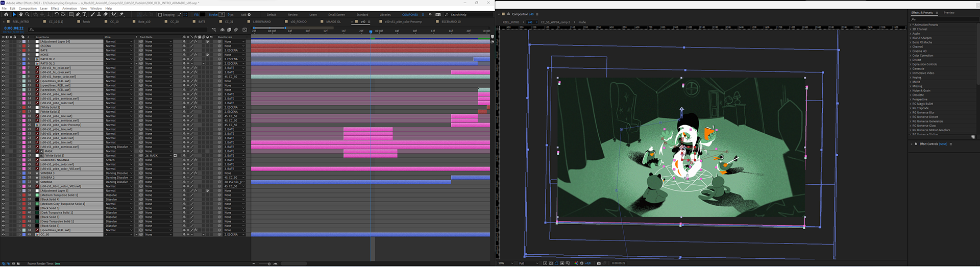Select the Hand tool
Screen dimensions: 980x267
[20, 14]
